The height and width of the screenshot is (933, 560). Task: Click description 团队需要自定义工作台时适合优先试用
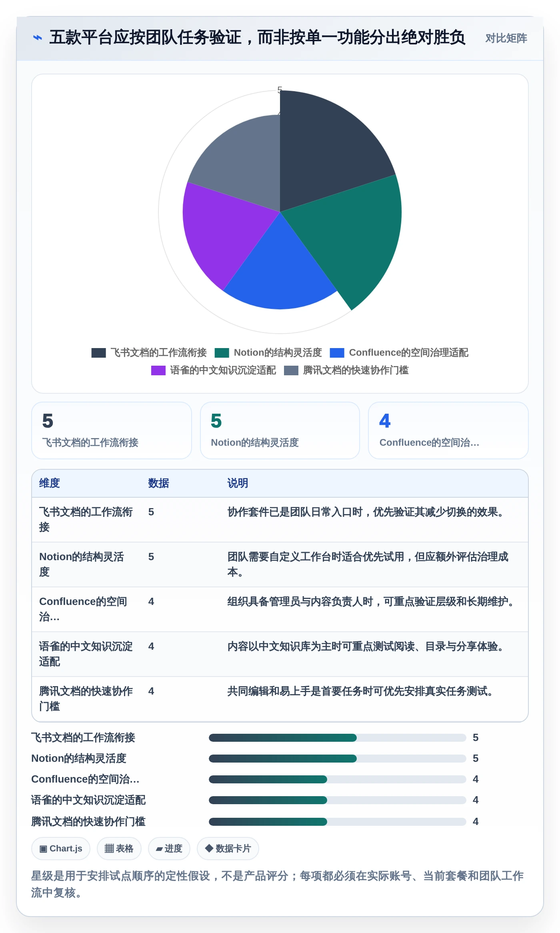point(368,565)
